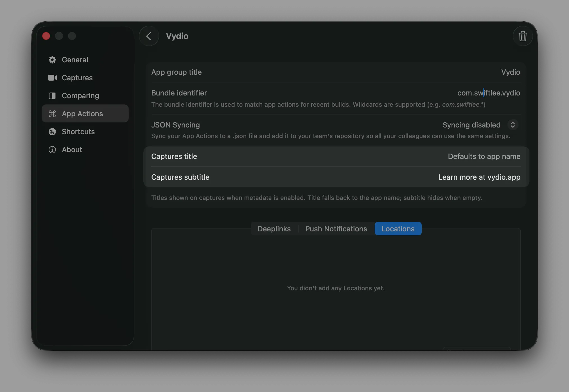This screenshot has height=392, width=569.
Task: Select the Locations tab
Action: (398, 229)
